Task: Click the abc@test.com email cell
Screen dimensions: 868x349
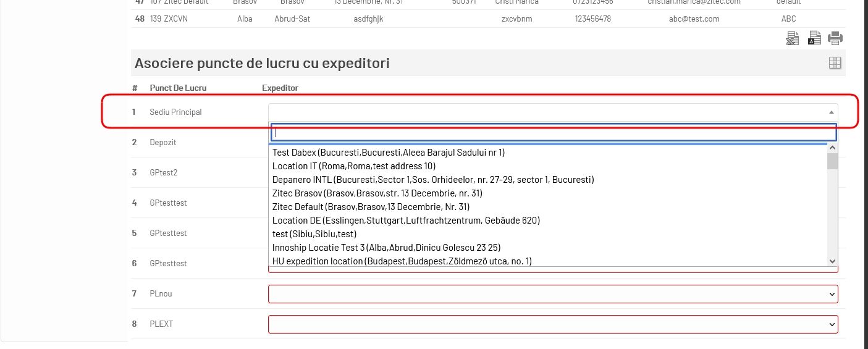Action: pos(694,19)
